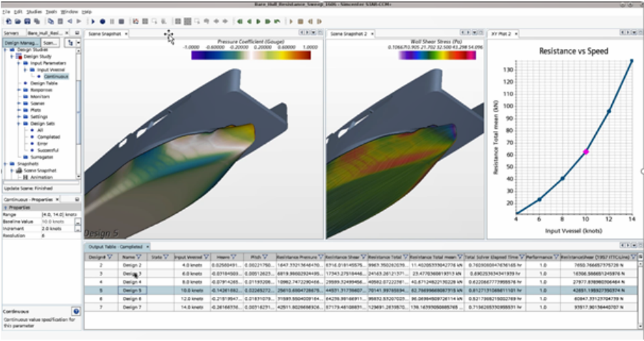This screenshot has height=341, width=644.
Task: Click the Input Vvessel column filter icon
Action: [206, 257]
